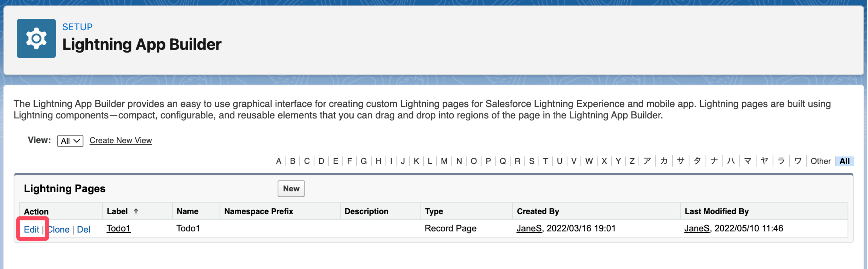Filter list by letter R
Viewport: 868px width, 269px height.
point(517,161)
